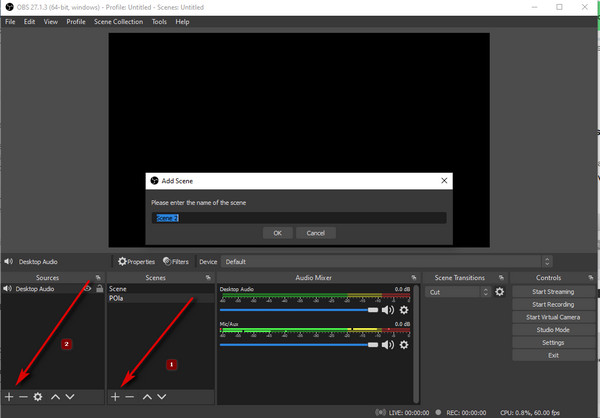Click OK in Add Scene dialog

(278, 233)
